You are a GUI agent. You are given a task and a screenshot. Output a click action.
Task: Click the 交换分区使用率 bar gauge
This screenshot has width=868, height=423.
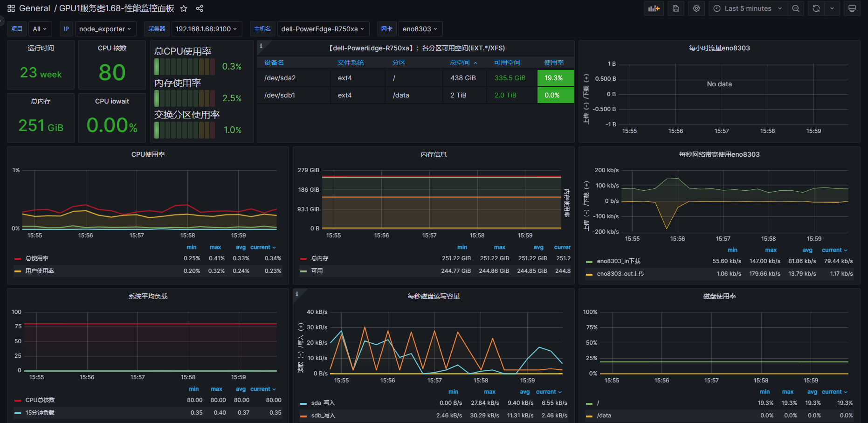[184, 130]
